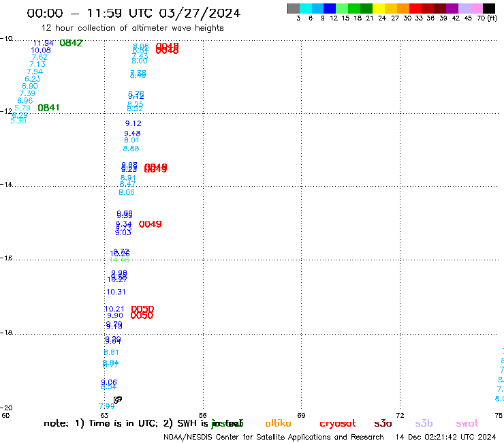Screen dimensions: 504x443
Task: Select the s3a satellite legend label
Action: (x=383, y=423)
